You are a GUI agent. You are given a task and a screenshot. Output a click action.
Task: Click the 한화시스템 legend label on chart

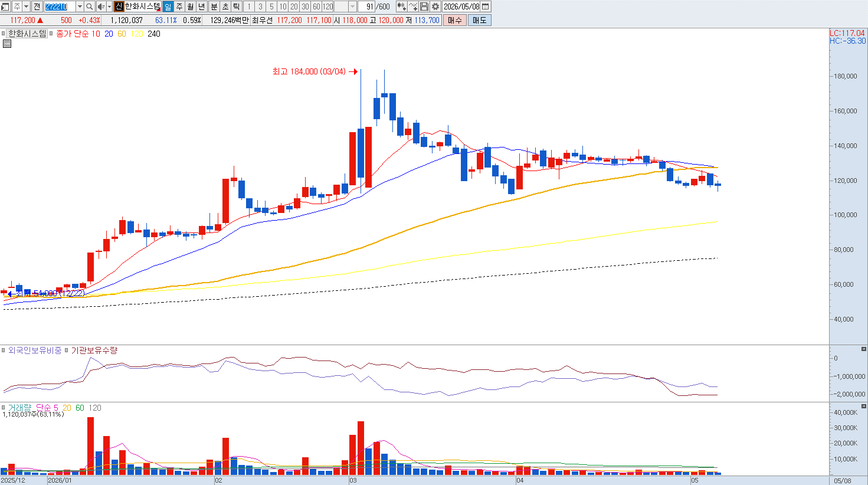tap(27, 34)
